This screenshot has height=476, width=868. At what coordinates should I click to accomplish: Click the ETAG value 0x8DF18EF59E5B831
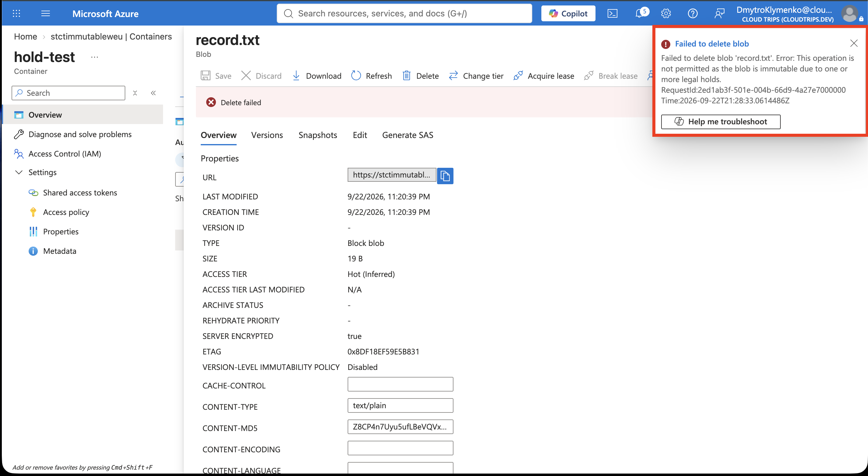384,352
